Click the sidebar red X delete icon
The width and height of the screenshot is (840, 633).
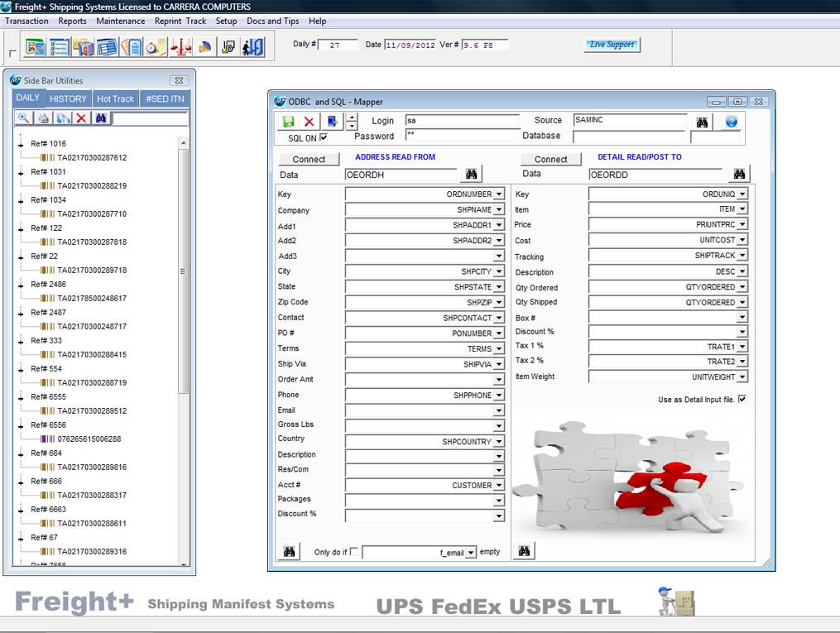pyautogui.click(x=81, y=117)
